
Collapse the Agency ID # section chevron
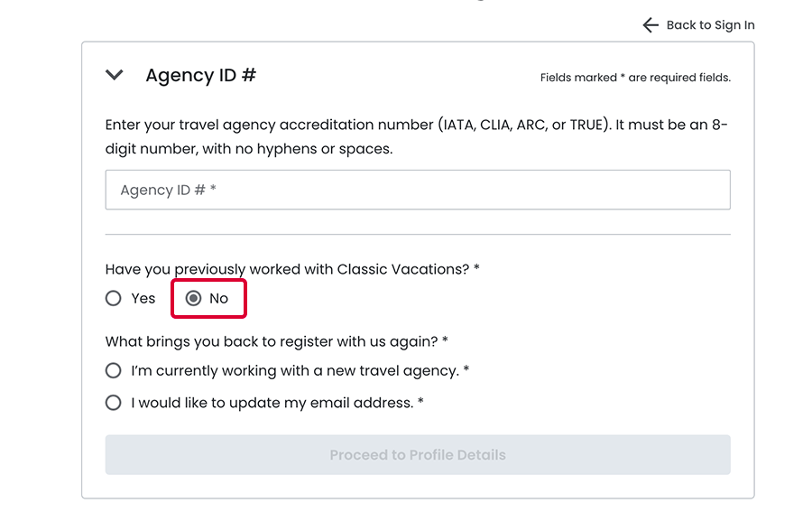pos(115,75)
